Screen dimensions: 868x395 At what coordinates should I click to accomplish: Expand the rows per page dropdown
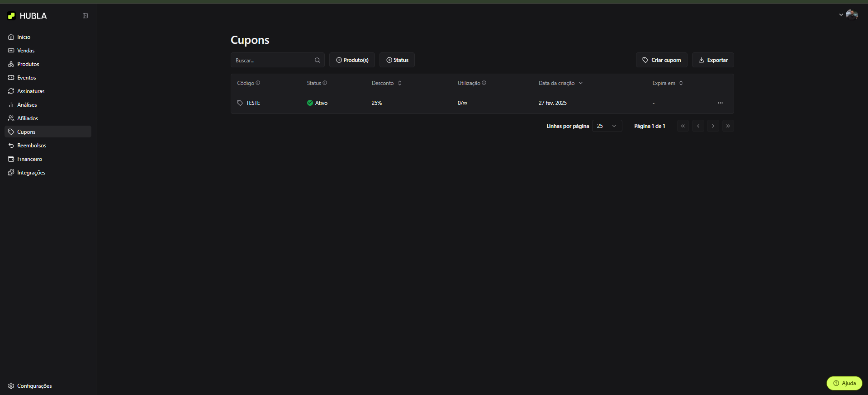tap(607, 126)
